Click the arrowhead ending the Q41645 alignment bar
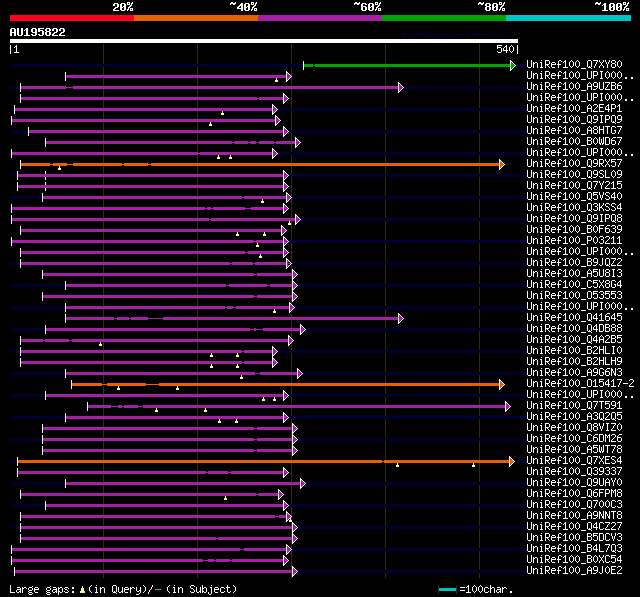Screen dimensions: 640x597 point(401,318)
